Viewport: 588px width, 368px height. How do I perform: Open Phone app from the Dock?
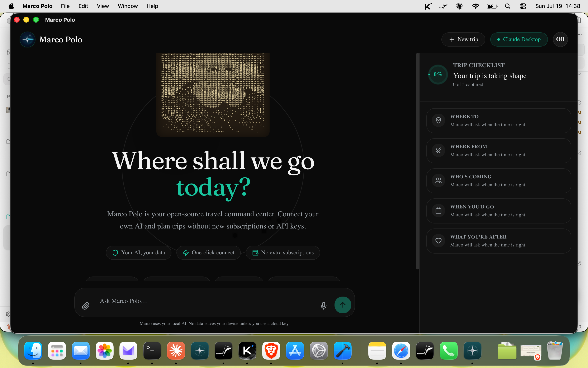(449, 351)
